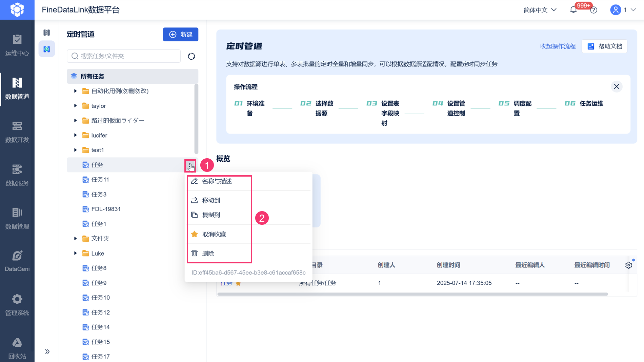This screenshot has height=362, width=644.
Task: Click the 05 调度配置 step
Action: click(x=515, y=108)
